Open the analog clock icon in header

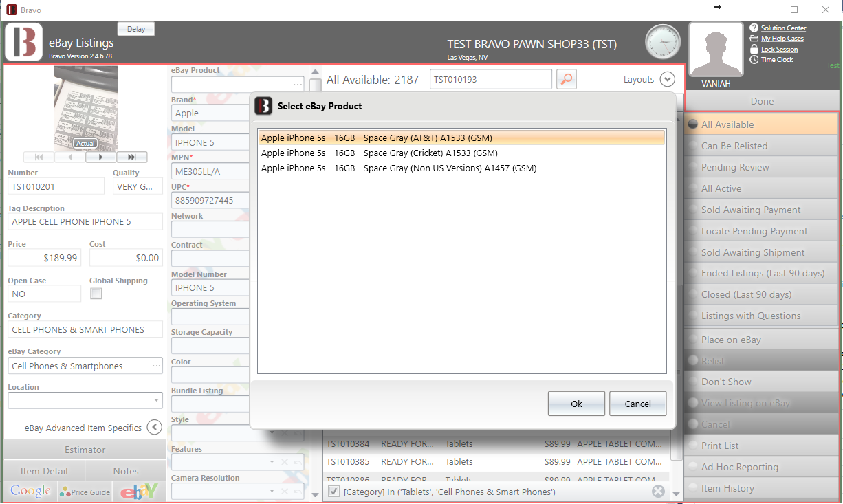click(x=663, y=41)
